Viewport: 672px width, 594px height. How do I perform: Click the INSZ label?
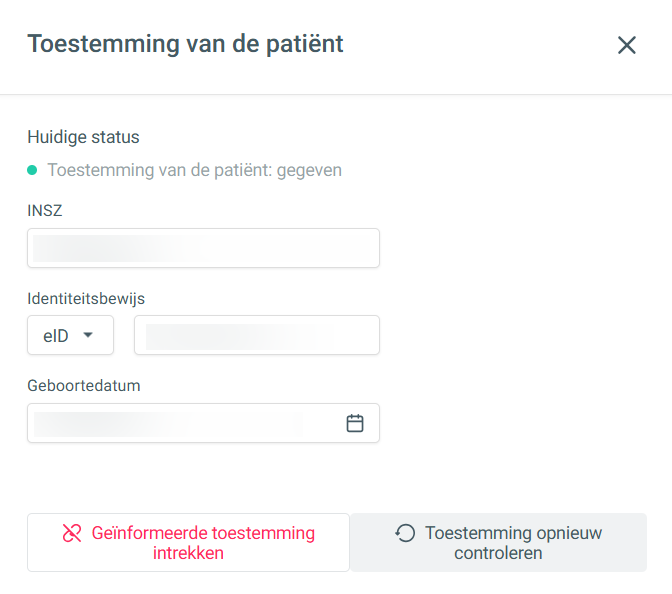[45, 210]
